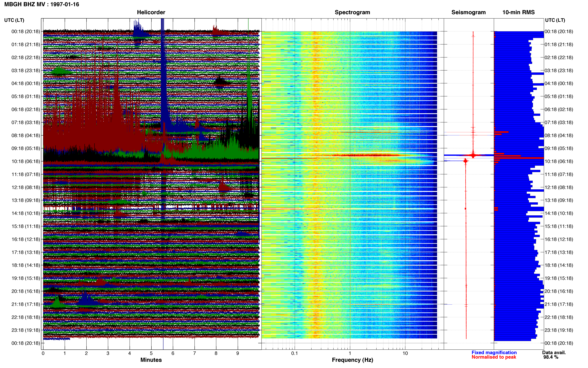Click left time label 12:18 (08:18)

click(26, 187)
